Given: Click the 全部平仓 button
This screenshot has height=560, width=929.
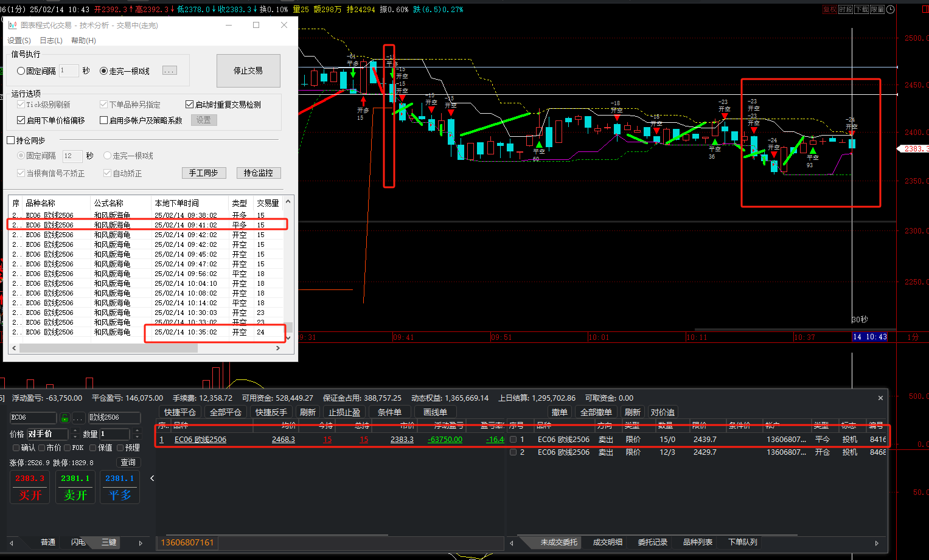Looking at the screenshot, I should point(226,412).
